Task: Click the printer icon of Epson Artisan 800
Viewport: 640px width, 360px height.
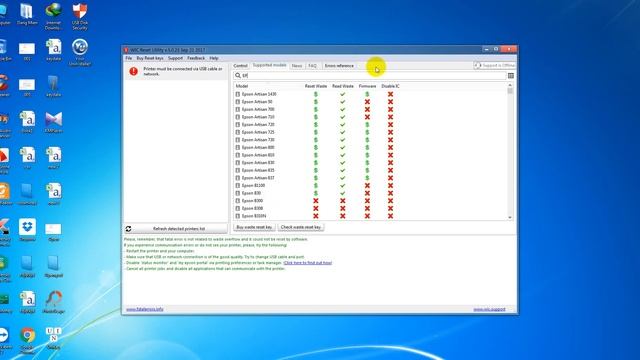Action: [x=238, y=148]
